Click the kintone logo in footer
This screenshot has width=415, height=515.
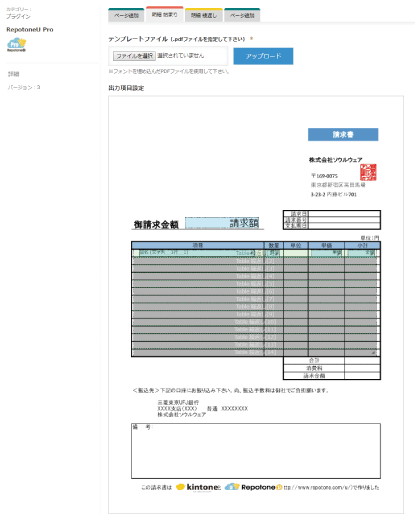(198, 487)
